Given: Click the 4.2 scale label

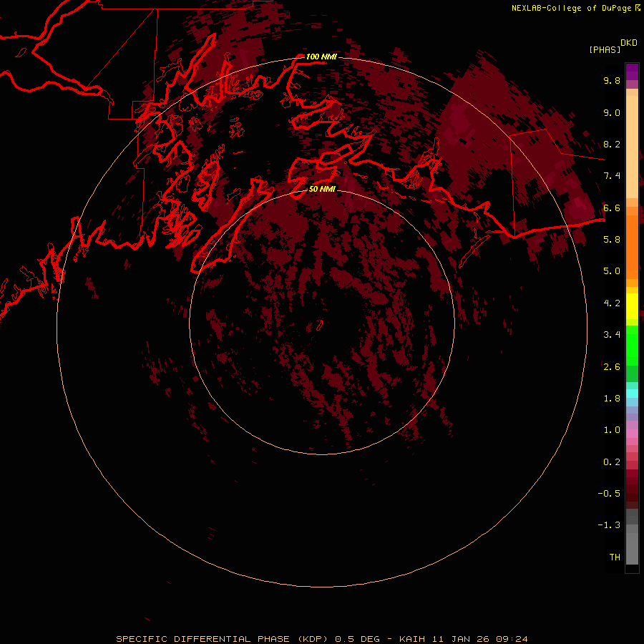Looking at the screenshot, I should (612, 303).
